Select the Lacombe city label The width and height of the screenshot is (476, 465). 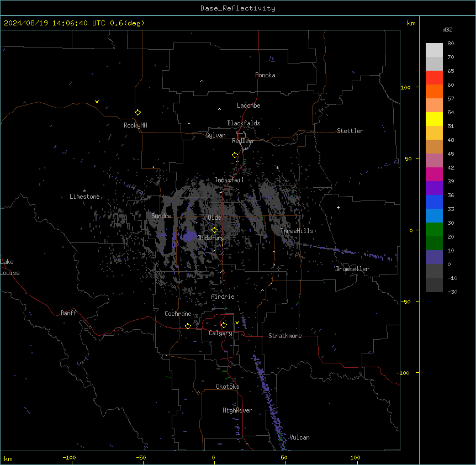[248, 105]
